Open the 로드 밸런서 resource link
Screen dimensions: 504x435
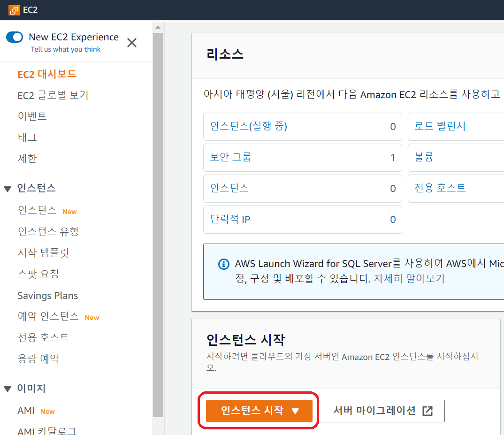coord(440,126)
